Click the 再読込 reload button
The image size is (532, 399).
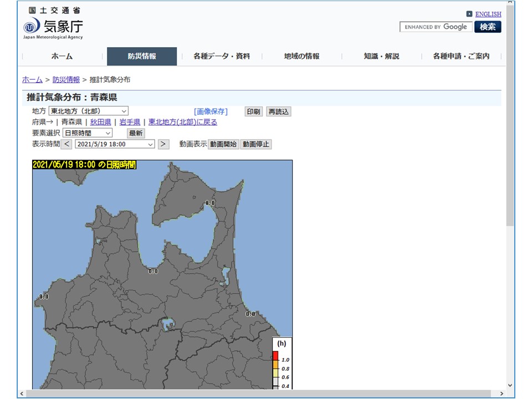(278, 111)
